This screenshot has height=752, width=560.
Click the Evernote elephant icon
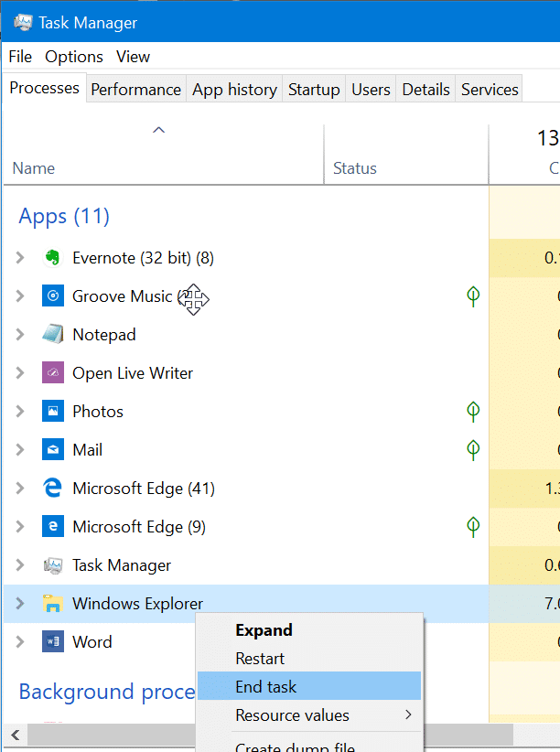coord(53,258)
